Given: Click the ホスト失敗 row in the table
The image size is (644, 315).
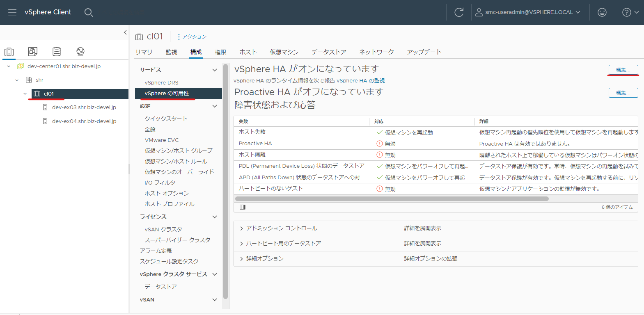Looking at the screenshot, I should (436, 132).
